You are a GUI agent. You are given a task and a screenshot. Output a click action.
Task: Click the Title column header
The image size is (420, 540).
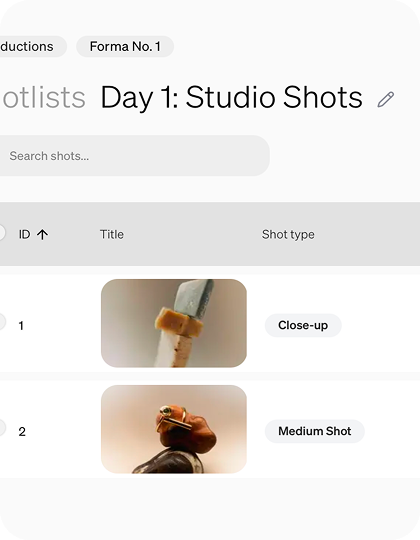pos(112,235)
